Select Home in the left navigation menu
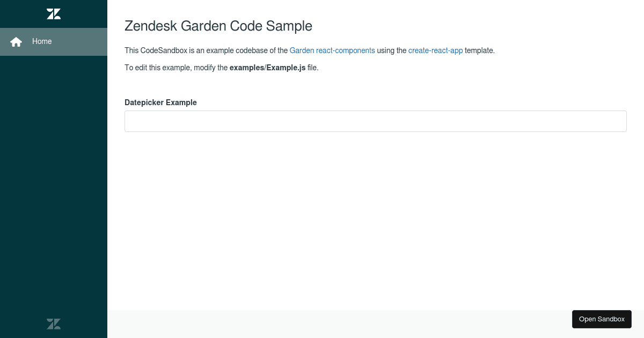Viewport: 644px width, 338px height. coord(42,41)
